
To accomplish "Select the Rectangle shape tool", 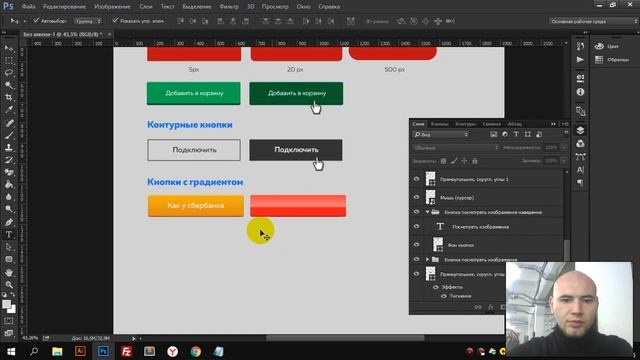I will [x=9, y=259].
